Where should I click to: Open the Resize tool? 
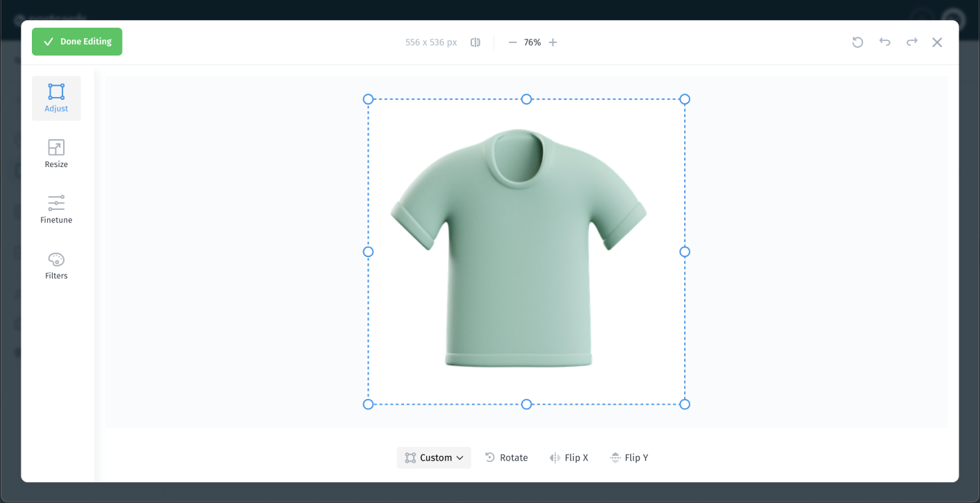click(56, 154)
